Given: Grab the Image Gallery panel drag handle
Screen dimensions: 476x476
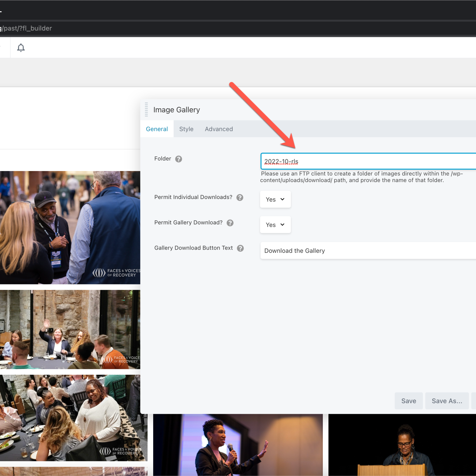Looking at the screenshot, I should [x=146, y=109].
